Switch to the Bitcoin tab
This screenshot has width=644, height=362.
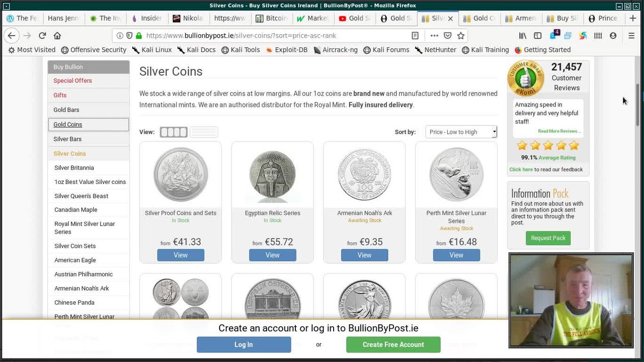[272, 18]
